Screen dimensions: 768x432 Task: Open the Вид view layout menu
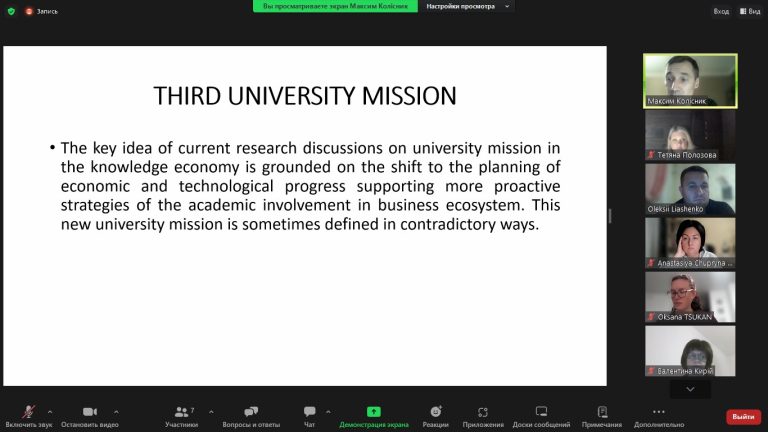coord(750,11)
